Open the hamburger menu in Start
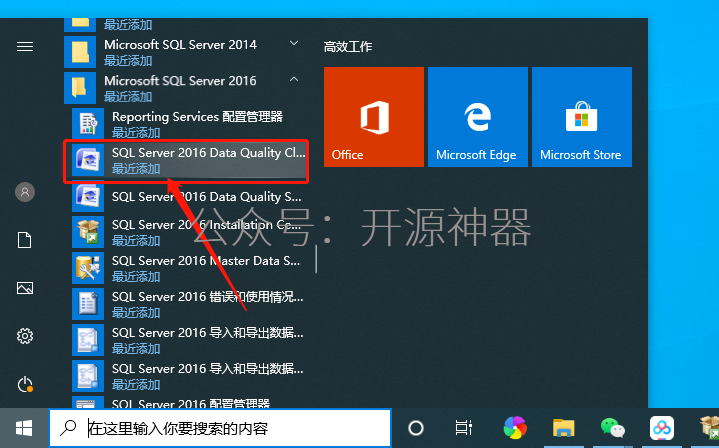Viewport: 719px width, 448px height. click(x=25, y=46)
